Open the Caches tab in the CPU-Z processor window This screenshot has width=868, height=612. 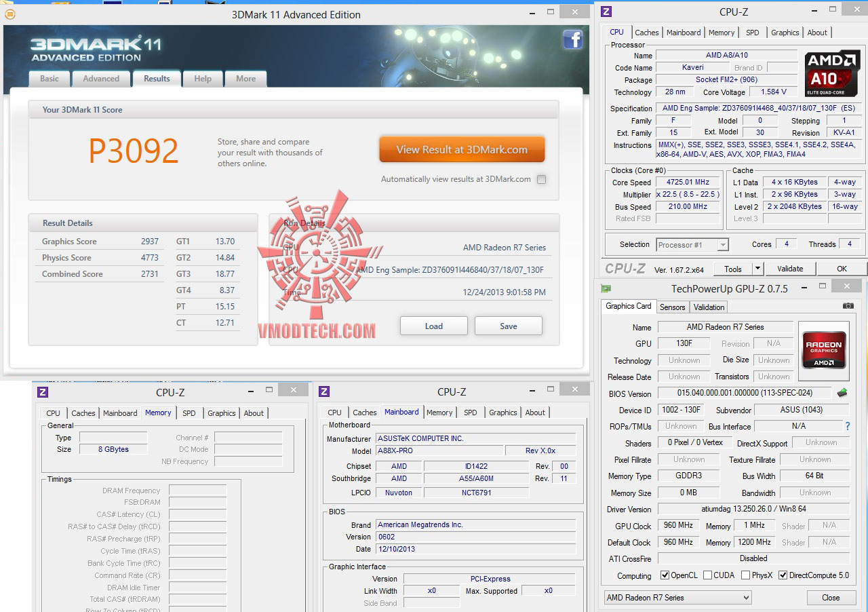tap(647, 33)
